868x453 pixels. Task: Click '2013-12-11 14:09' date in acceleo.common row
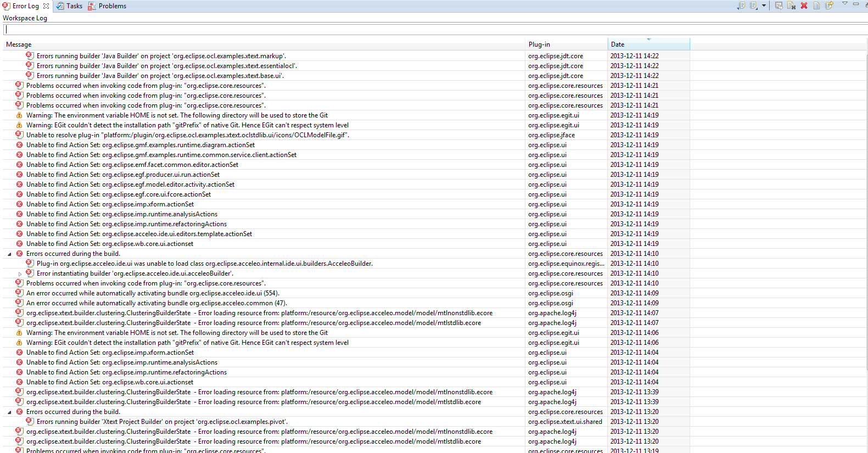pyautogui.click(x=634, y=303)
